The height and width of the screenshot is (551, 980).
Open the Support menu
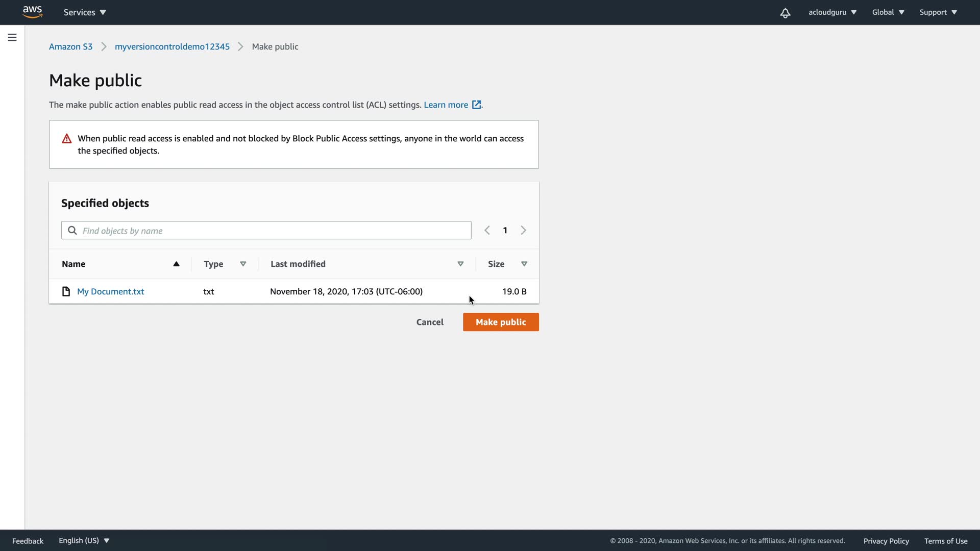pyautogui.click(x=938, y=12)
